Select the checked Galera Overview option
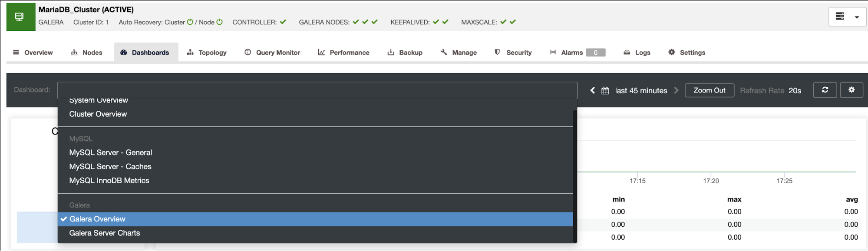The width and height of the screenshot is (868, 251). click(x=316, y=219)
